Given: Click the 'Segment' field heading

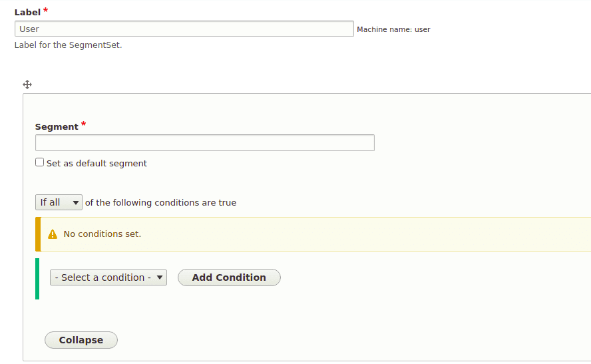Looking at the screenshot, I should (57, 127).
